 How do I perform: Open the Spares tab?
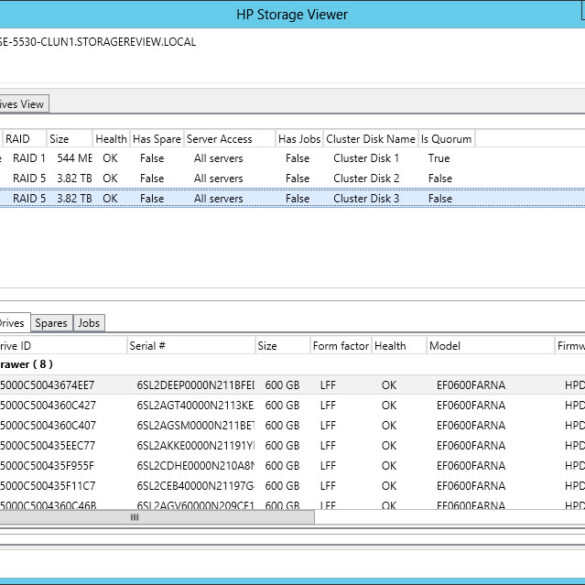coord(51,323)
